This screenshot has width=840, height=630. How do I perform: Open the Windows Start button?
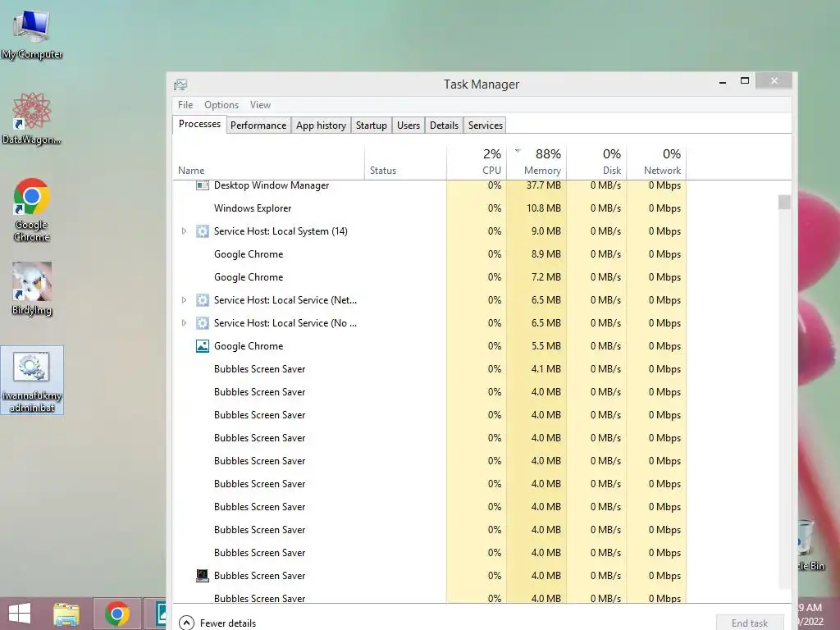[20, 614]
